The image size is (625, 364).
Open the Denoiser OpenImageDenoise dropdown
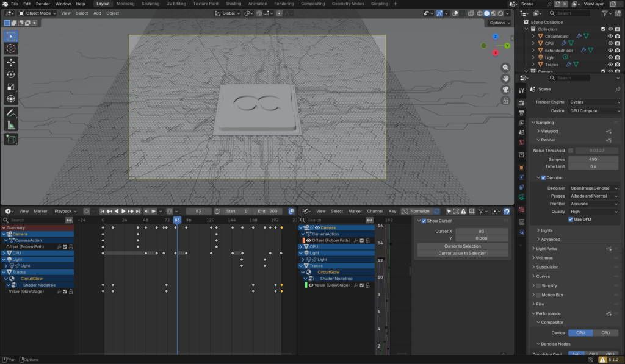[593, 188]
